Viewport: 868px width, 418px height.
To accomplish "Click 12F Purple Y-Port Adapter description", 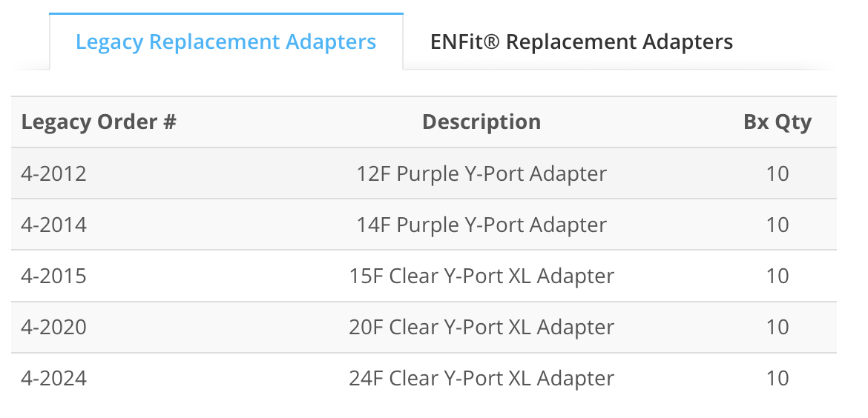I will [481, 173].
